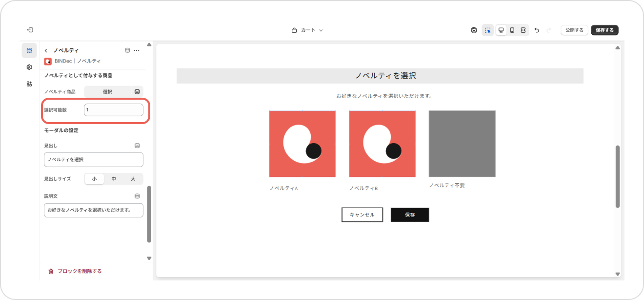
Task: Open the Apps panel in the sidebar
Action: coord(29,84)
